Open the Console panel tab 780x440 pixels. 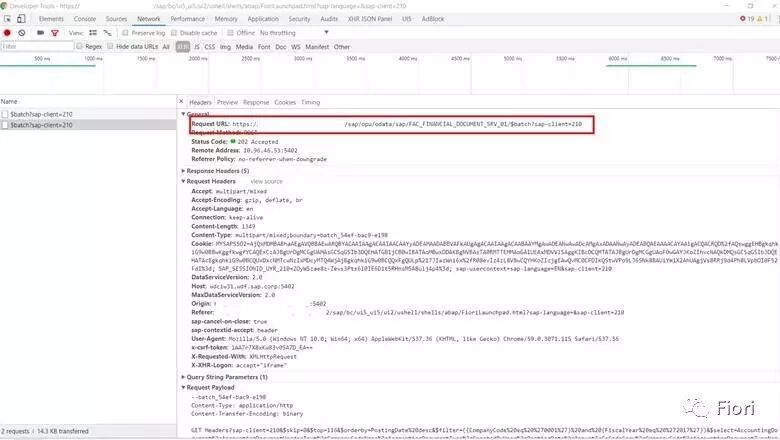click(x=85, y=19)
